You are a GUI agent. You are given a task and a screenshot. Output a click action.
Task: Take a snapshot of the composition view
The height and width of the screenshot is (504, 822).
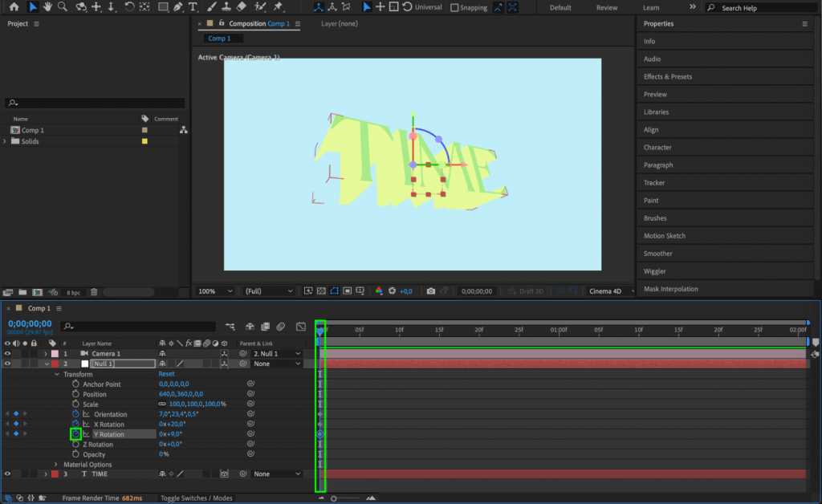431,291
